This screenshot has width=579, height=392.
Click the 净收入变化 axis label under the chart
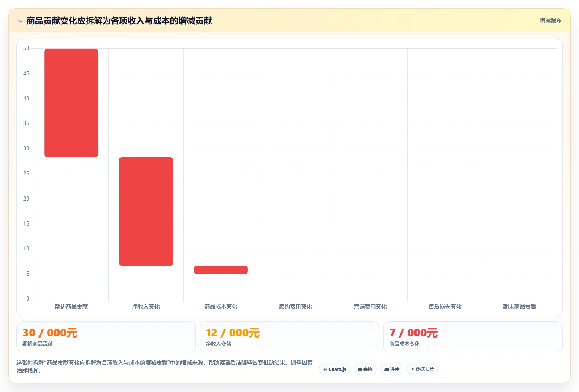[146, 306]
